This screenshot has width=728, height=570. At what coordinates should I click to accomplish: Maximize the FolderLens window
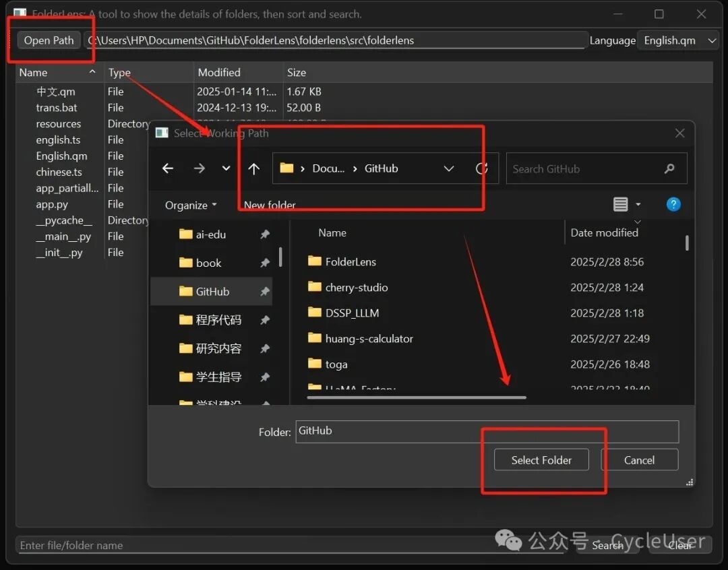pos(659,14)
